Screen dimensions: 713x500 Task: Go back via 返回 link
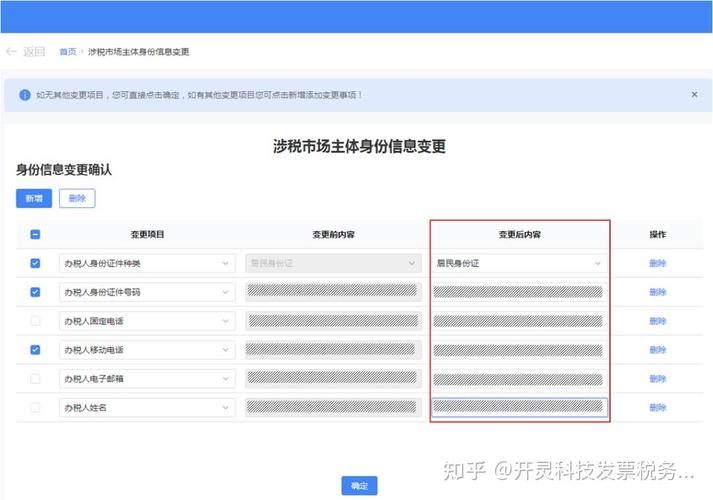pos(34,52)
